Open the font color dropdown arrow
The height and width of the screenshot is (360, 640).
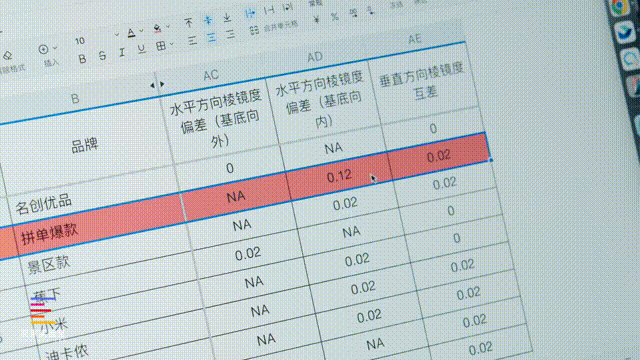[142, 31]
